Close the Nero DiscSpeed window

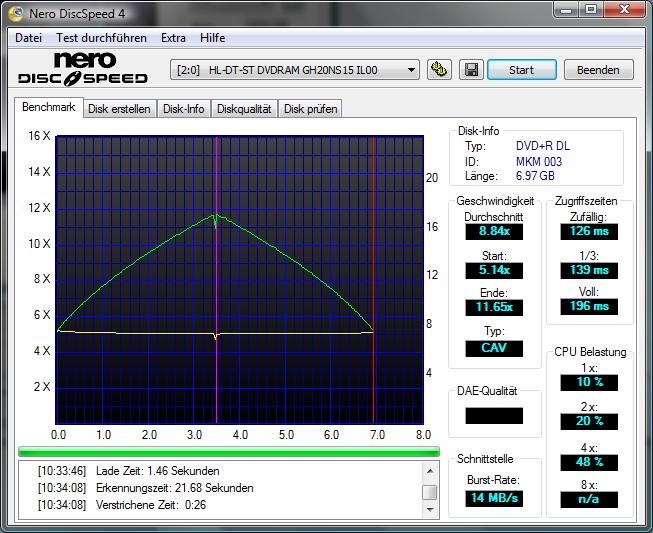point(624,10)
